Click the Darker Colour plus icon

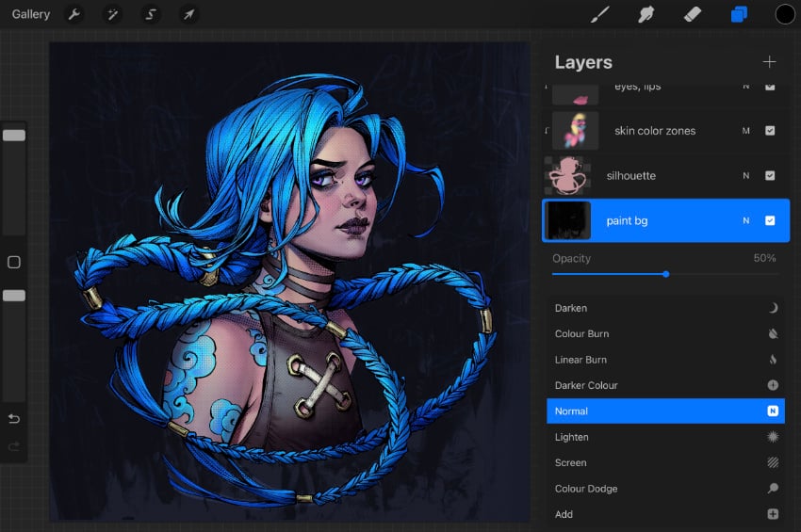pos(773,385)
